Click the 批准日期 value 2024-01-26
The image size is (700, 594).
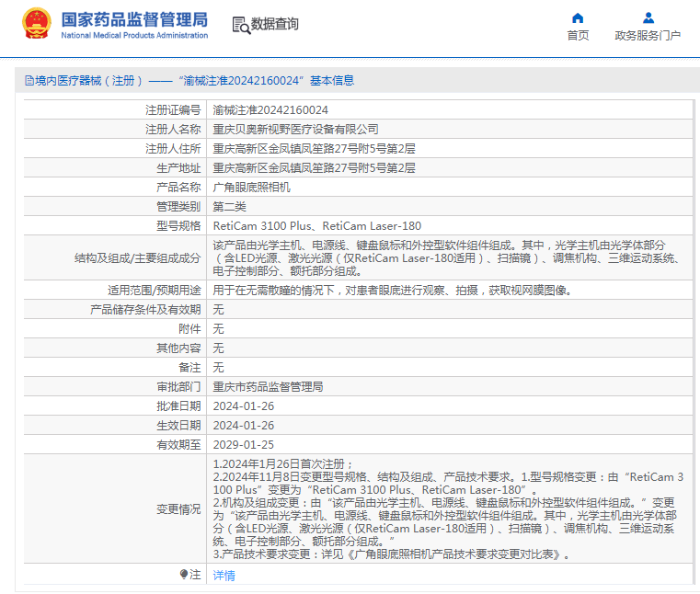coord(244,406)
